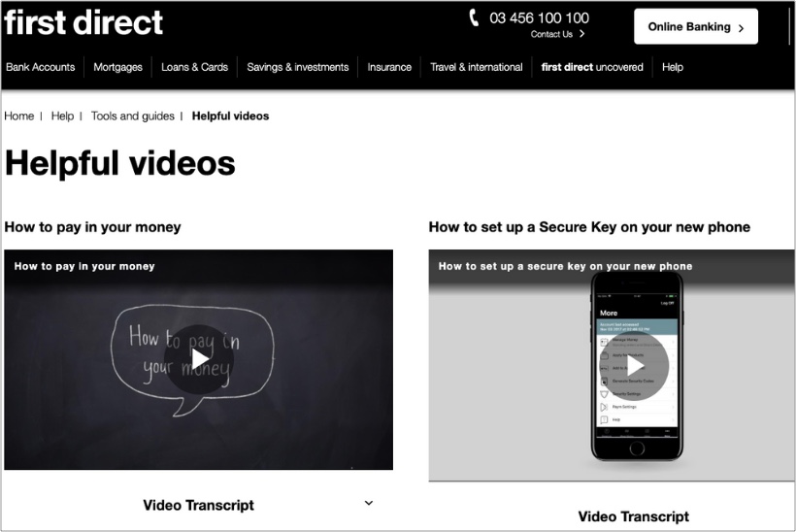Open Travel & international menu
This screenshot has width=796, height=532.
click(476, 67)
